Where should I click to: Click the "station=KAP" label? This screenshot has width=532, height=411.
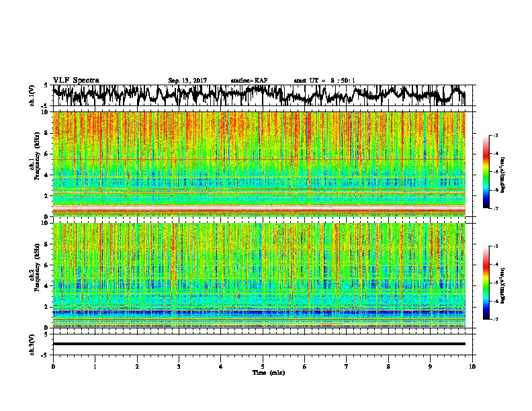(249, 81)
